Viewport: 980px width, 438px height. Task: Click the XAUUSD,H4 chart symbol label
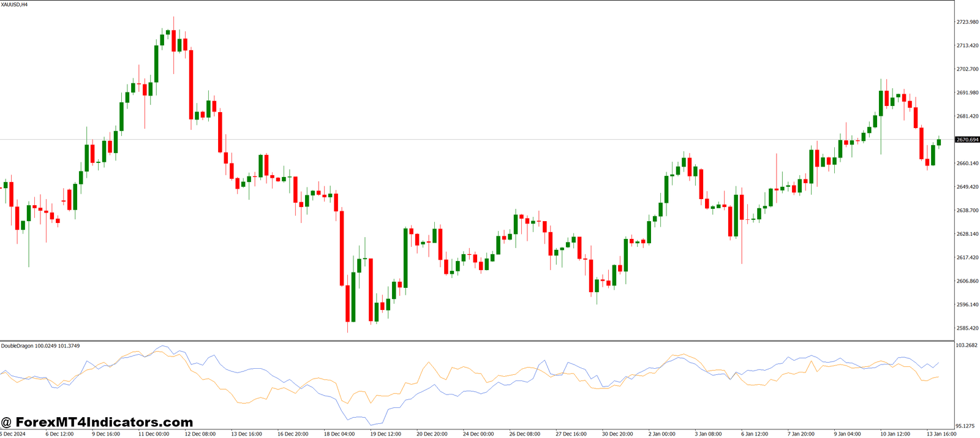(x=15, y=4)
